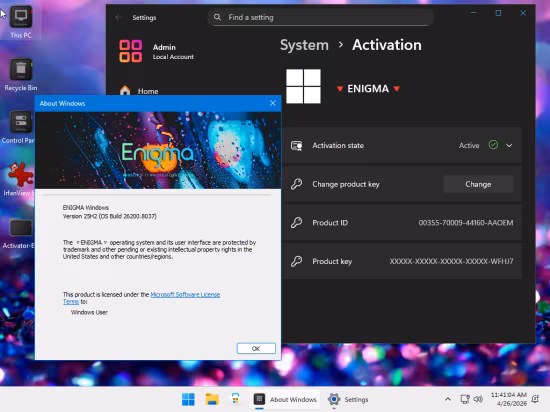Click the Windows User licensee text
This screenshot has width=550, height=412.
(89, 312)
